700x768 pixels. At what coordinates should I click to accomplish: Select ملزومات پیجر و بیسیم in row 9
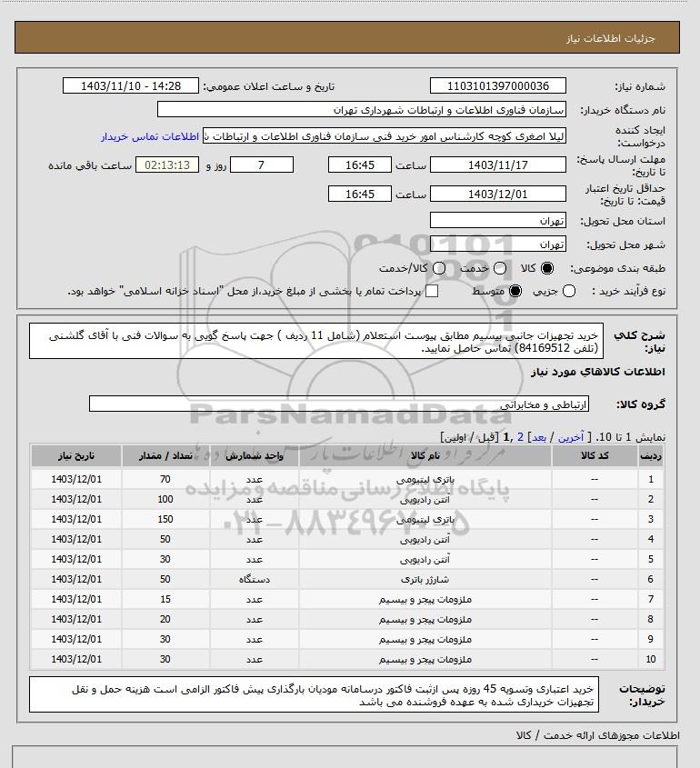(425, 640)
